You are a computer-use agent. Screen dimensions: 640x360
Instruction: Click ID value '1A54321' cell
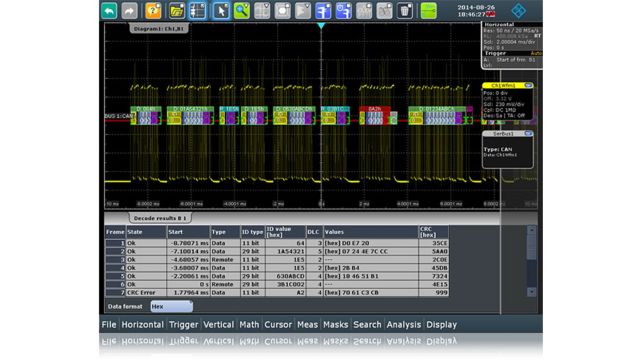[x=285, y=251]
